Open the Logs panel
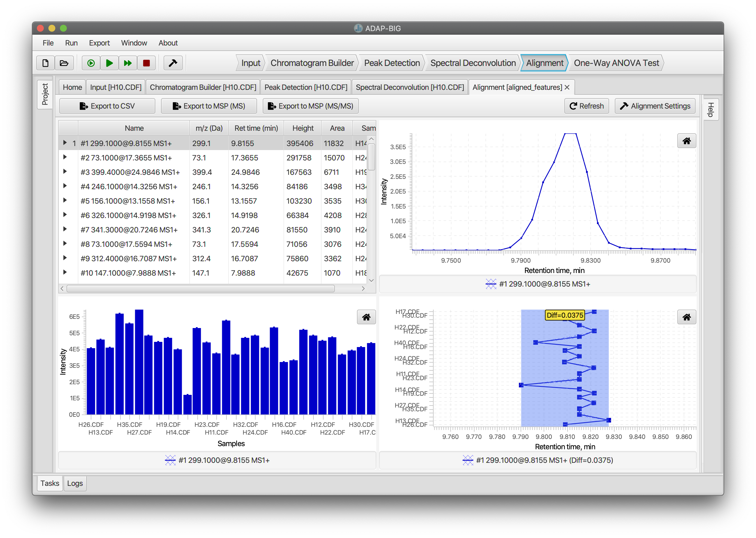The height and width of the screenshot is (538, 756). (75, 483)
